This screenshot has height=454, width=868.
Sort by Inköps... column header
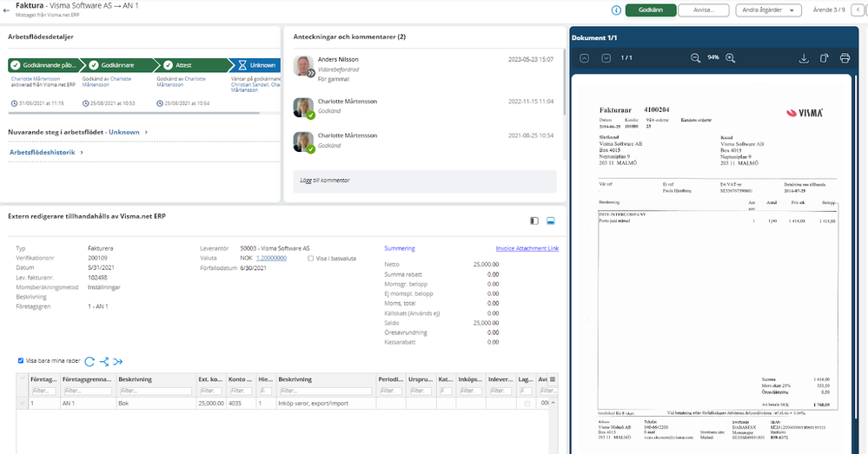pyautogui.click(x=471, y=379)
